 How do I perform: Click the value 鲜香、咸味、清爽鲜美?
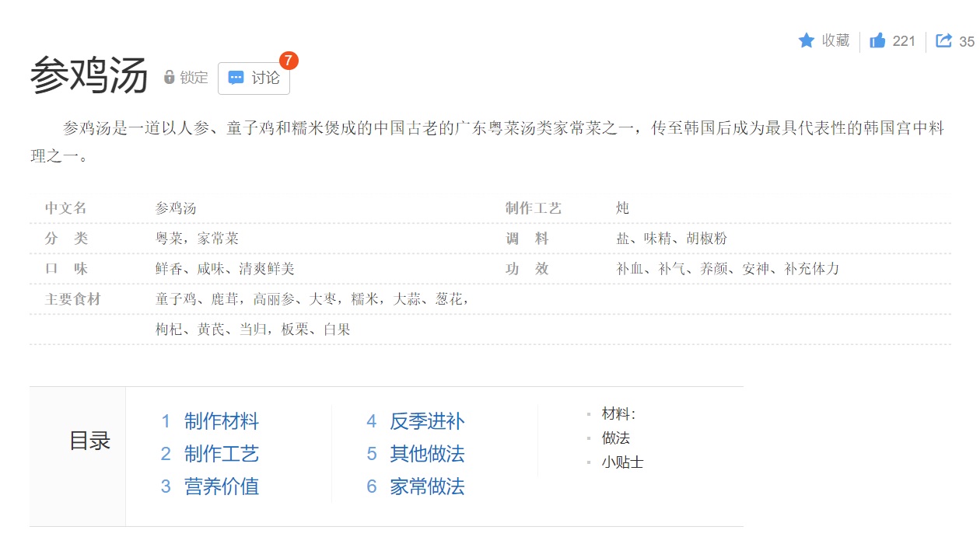pos(225,269)
